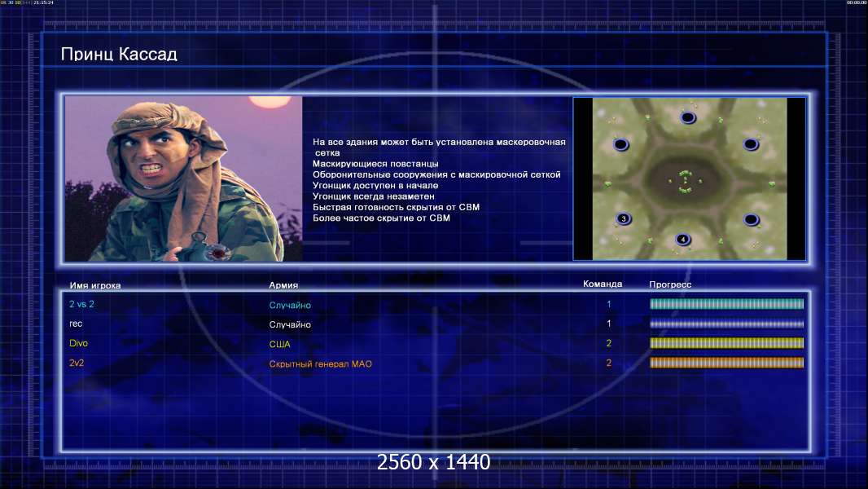Screen dimensions: 868x489
Task: Select the southeast empty start spot on minimap
Action: pos(751,219)
